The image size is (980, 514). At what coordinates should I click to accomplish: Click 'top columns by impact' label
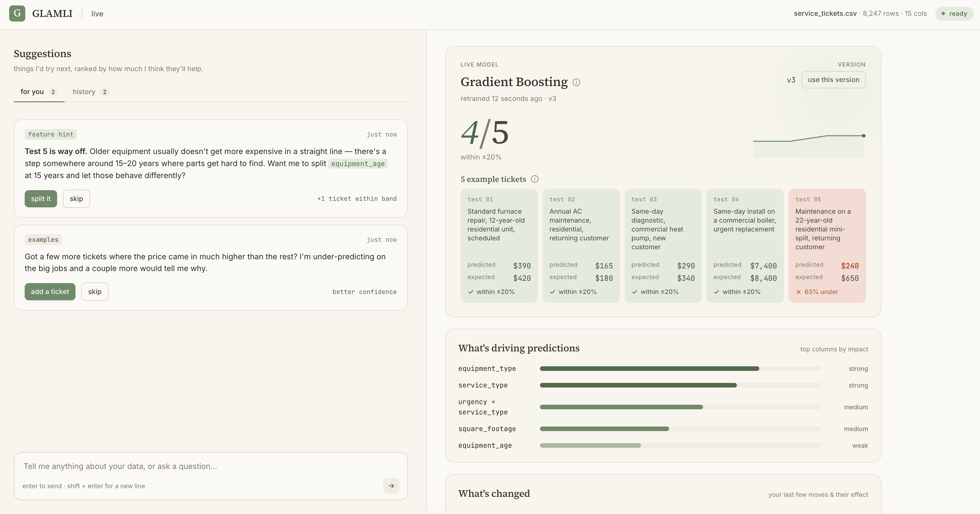834,349
